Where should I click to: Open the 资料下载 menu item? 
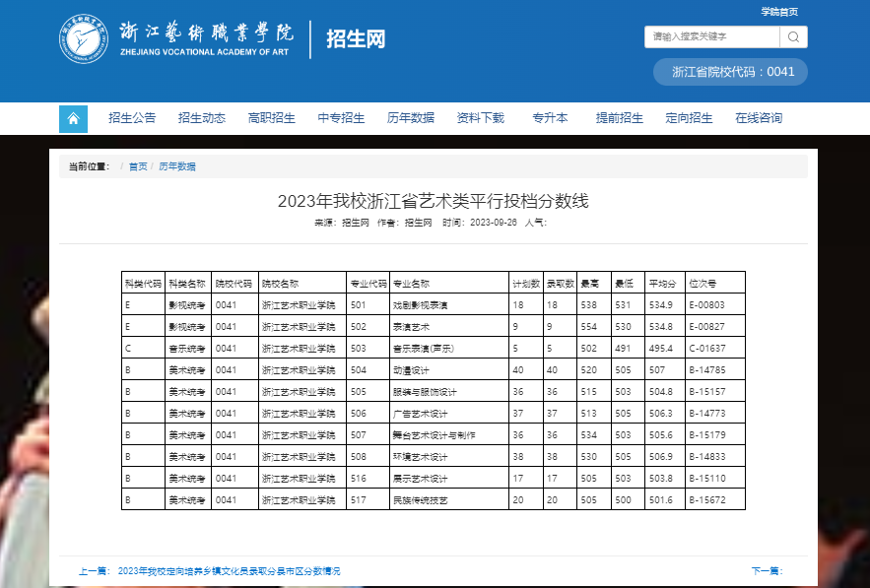coord(481,118)
